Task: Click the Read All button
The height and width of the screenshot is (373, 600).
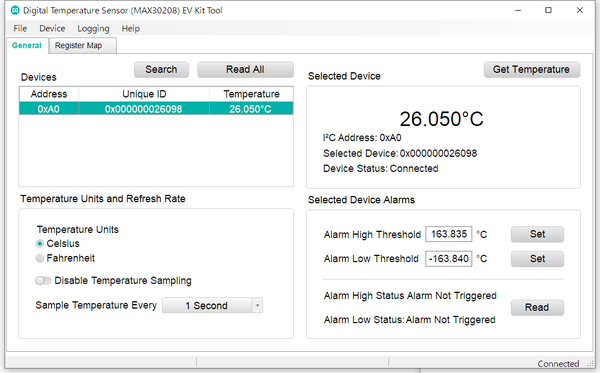Action: tap(245, 70)
